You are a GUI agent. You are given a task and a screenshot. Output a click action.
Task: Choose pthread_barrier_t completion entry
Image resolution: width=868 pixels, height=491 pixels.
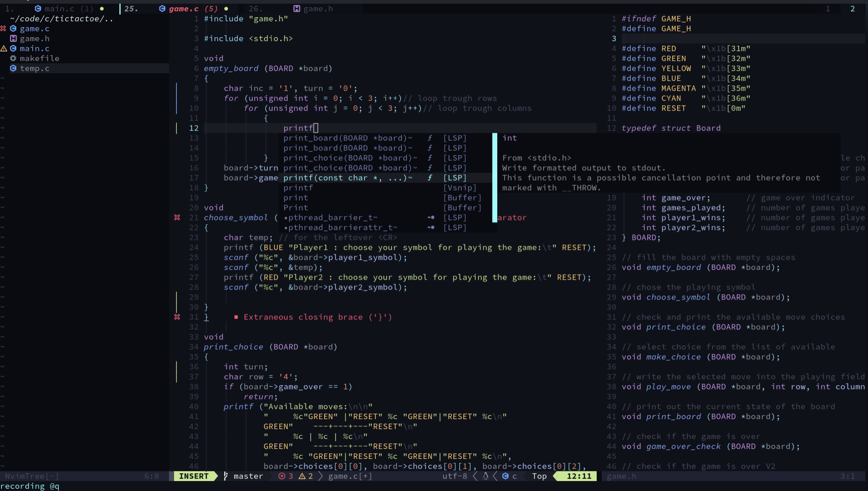[385, 218]
